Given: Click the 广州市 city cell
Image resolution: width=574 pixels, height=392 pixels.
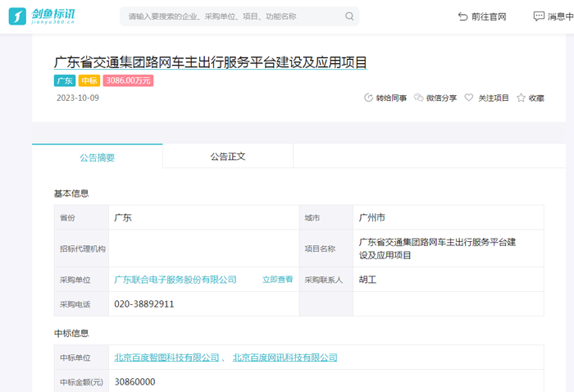Looking at the screenshot, I should (x=449, y=217).
